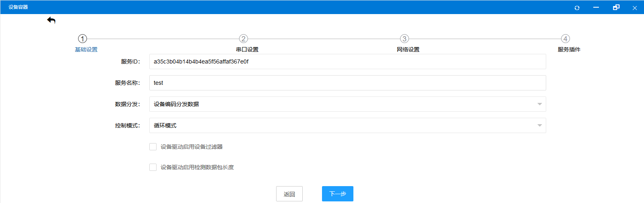Check the 设备驱动启用检测数据包长度 option
The image size is (644, 203).
tap(153, 167)
